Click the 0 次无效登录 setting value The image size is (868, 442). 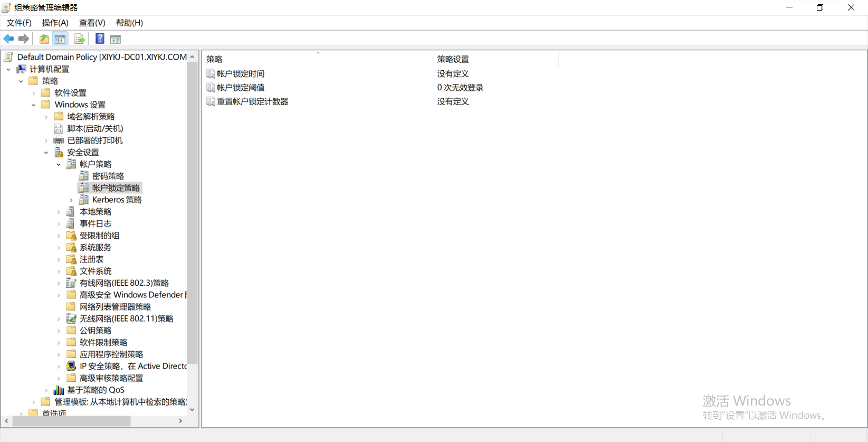(x=460, y=87)
